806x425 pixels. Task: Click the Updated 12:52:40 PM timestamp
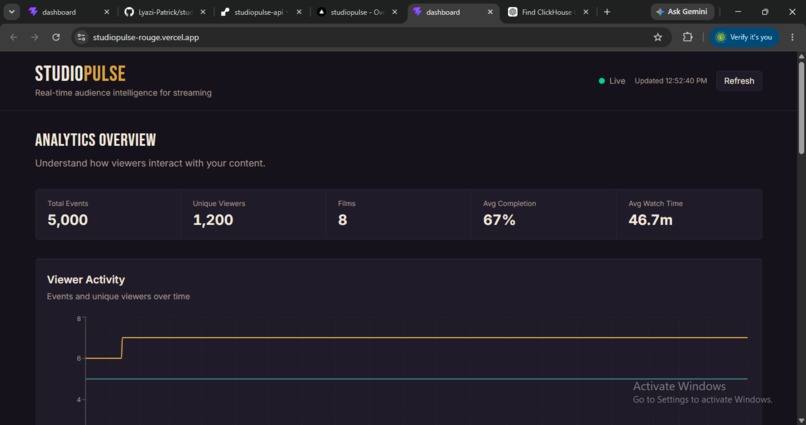click(x=670, y=81)
